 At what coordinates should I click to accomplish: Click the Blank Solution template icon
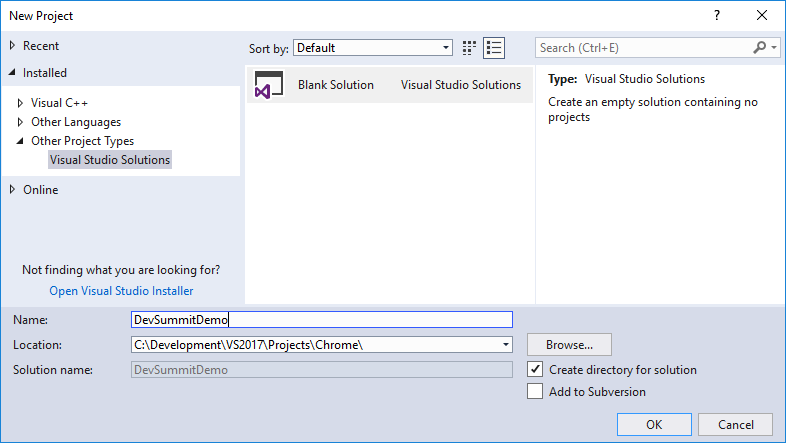269,85
